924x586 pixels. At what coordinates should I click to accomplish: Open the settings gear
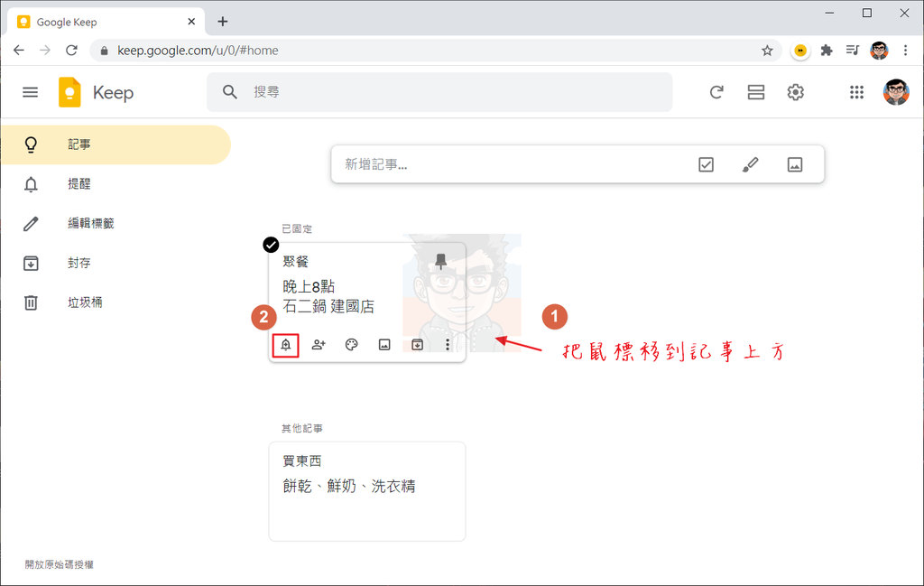[x=796, y=92]
